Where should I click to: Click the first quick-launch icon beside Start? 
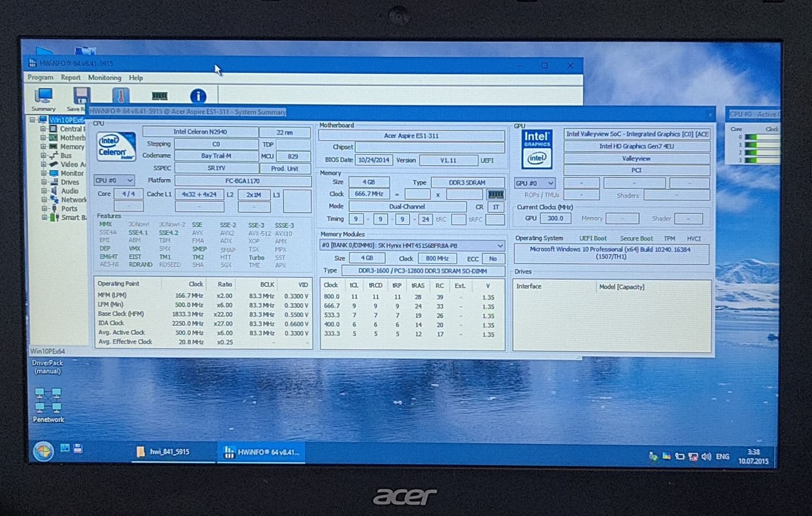coord(65,449)
